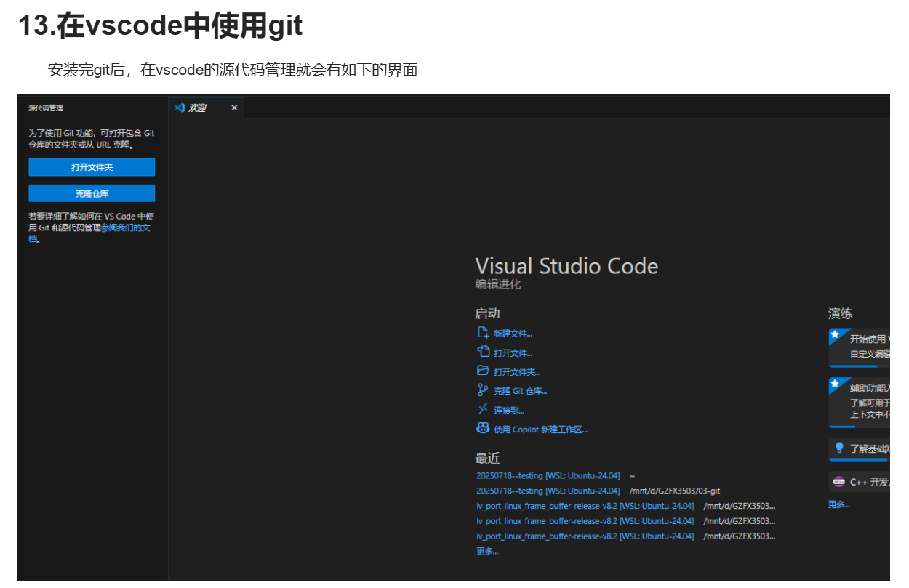
Task: Click the 源代码管理 panel title
Action: [x=46, y=108]
